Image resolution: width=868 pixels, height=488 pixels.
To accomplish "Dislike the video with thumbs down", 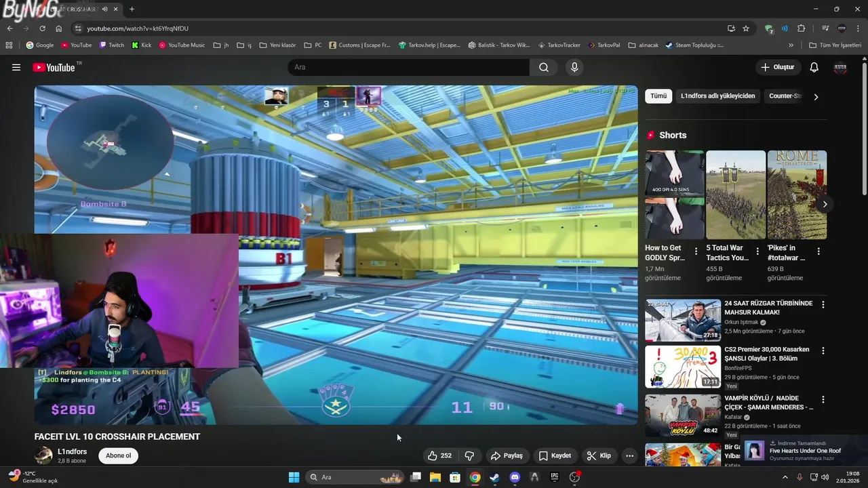I will coord(469,455).
